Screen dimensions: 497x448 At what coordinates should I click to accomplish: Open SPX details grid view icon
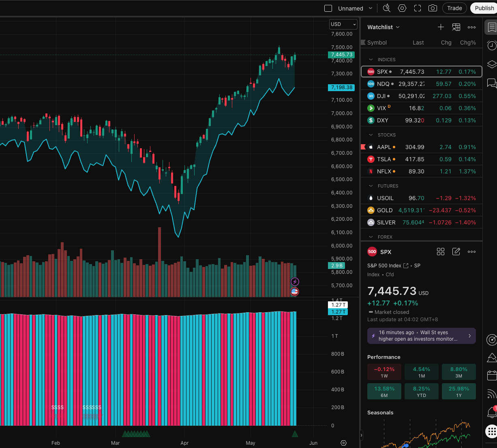[x=441, y=252]
